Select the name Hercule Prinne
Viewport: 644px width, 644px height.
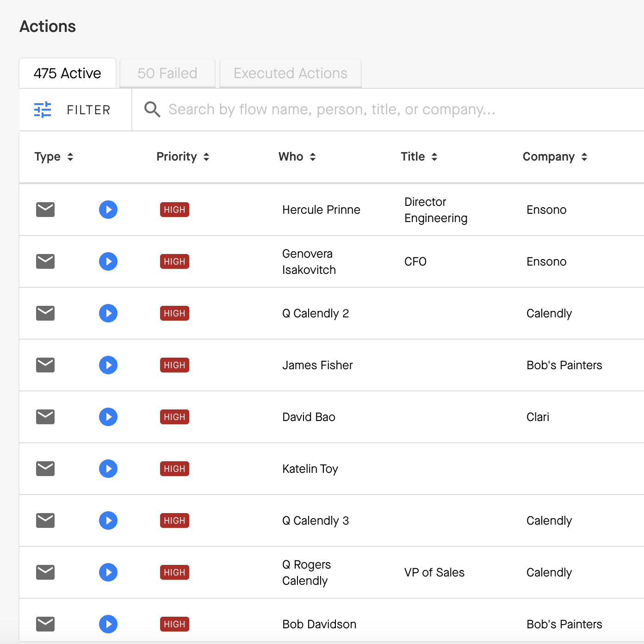coord(321,210)
